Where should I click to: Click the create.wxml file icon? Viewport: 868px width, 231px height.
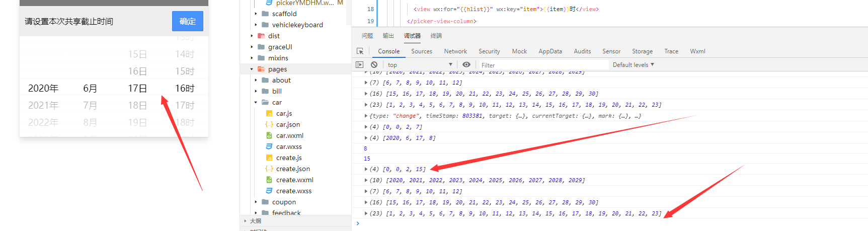click(x=269, y=180)
